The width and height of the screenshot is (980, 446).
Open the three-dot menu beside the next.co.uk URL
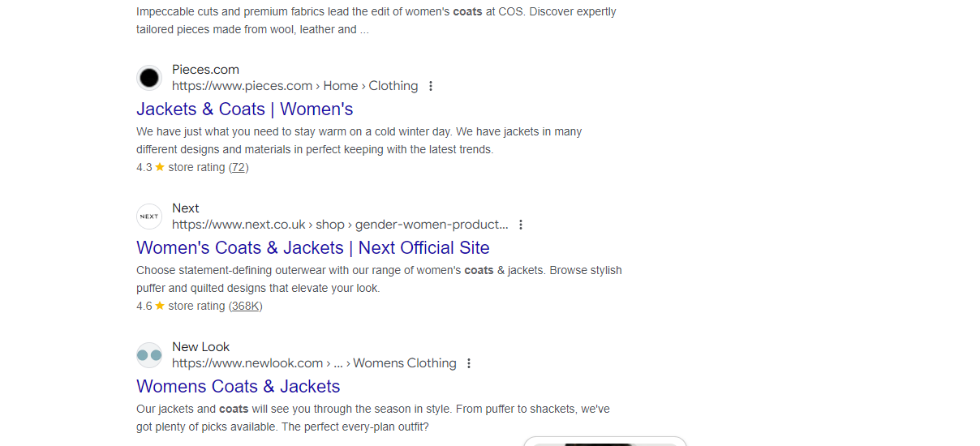click(x=521, y=225)
